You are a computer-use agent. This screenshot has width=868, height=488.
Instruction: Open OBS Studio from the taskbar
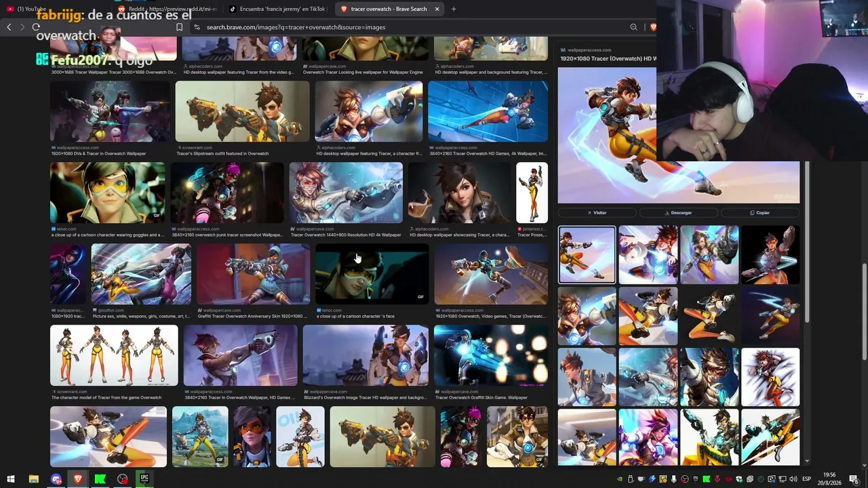point(122,479)
